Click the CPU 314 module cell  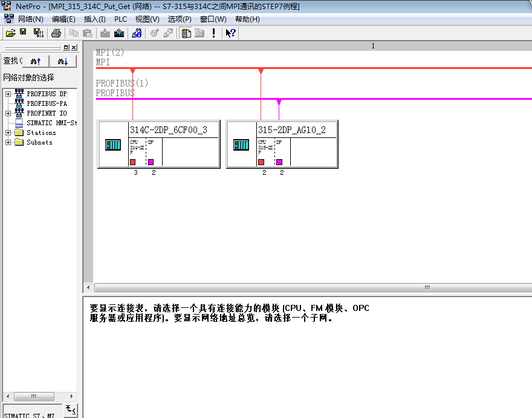click(137, 152)
